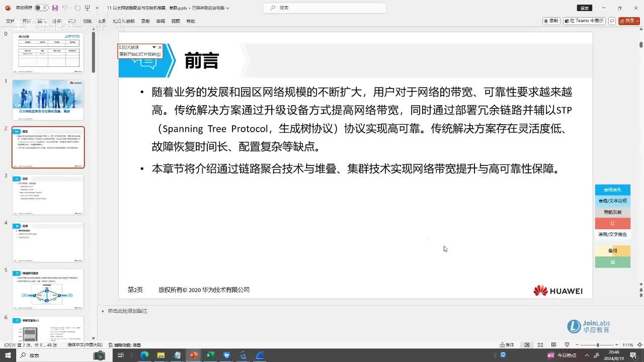Select slide 1 cover thumbnail

click(x=48, y=100)
